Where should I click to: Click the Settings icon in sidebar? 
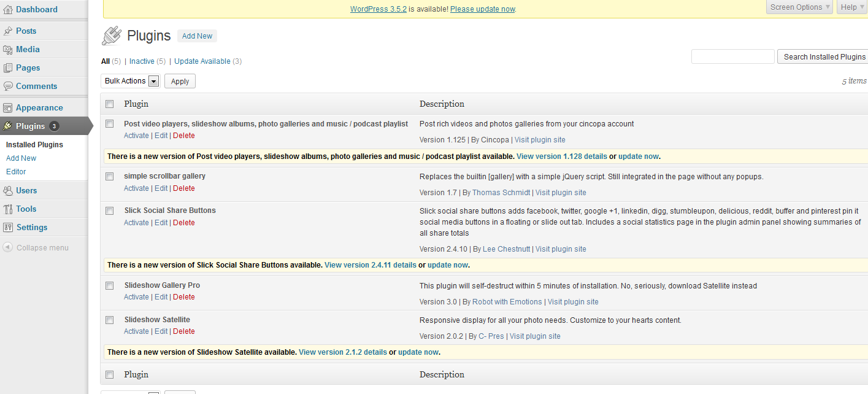[8, 228]
